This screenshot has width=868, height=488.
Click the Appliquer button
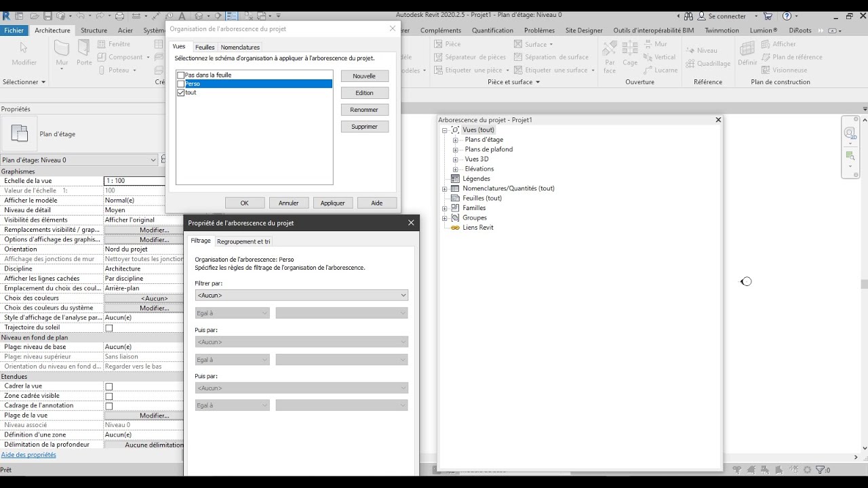[x=332, y=203]
